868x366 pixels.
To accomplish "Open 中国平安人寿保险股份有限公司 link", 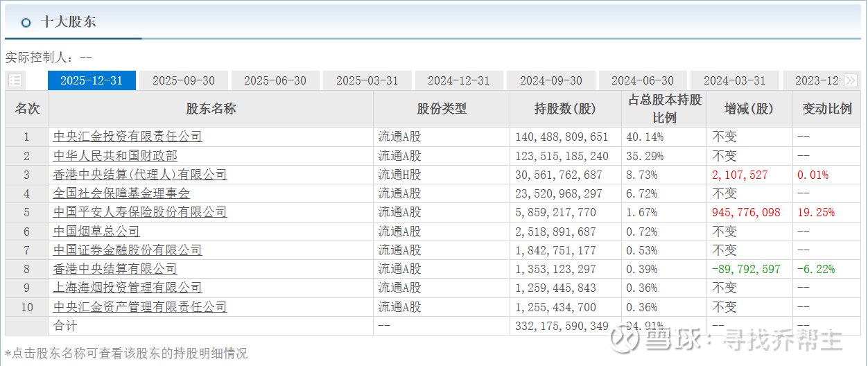I will (140, 212).
